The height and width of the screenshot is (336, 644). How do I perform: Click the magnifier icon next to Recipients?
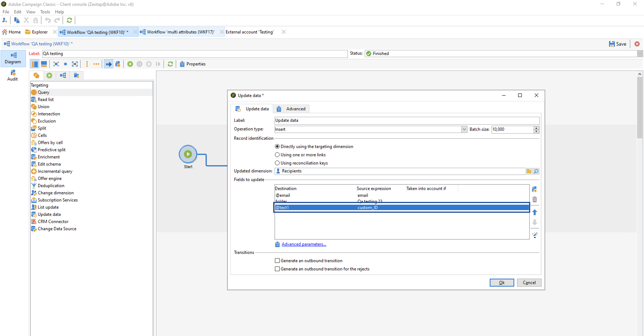point(536,171)
